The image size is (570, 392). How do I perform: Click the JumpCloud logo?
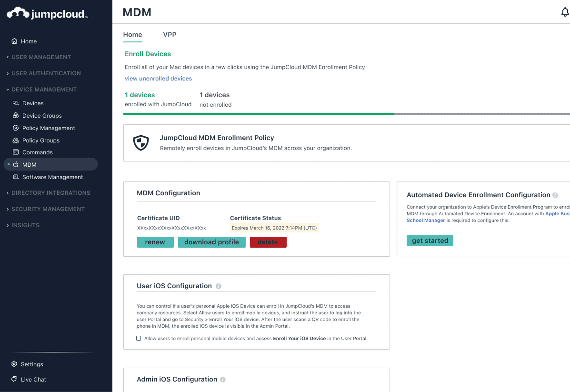pyautogui.click(x=47, y=13)
